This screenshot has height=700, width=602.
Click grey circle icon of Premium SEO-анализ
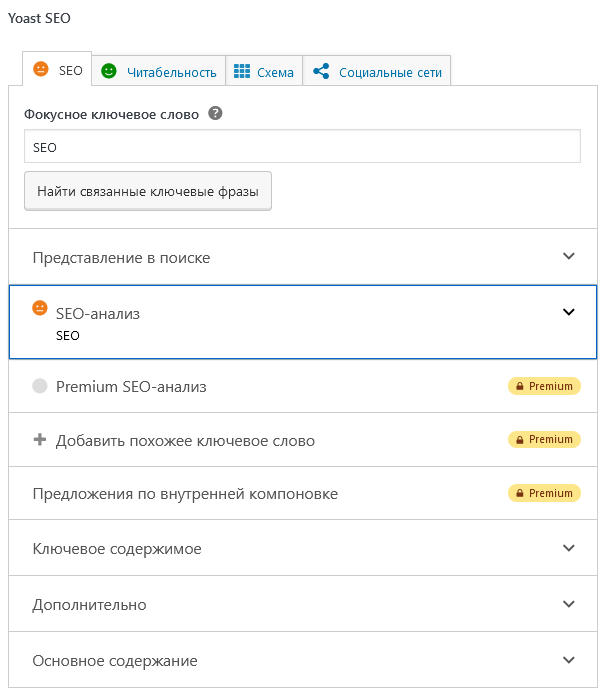tap(40, 386)
